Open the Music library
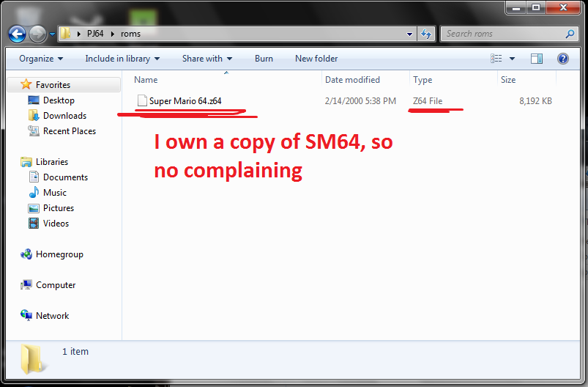The image size is (588, 387). click(55, 193)
